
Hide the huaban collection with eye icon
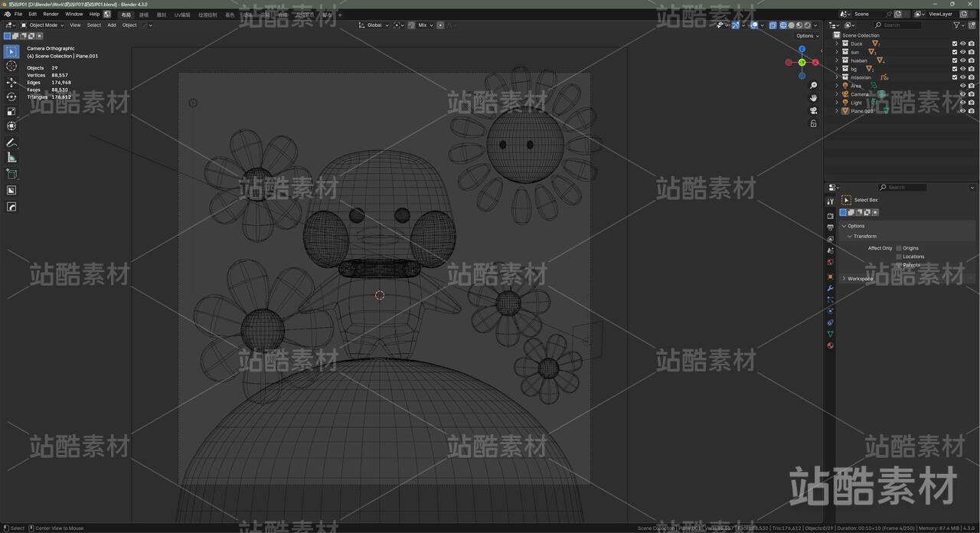click(962, 60)
